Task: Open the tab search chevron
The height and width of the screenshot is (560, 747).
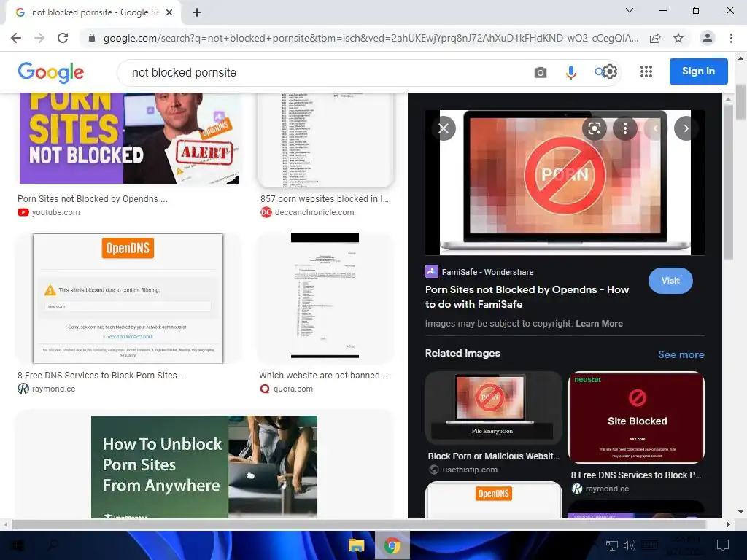Action: [x=630, y=10]
